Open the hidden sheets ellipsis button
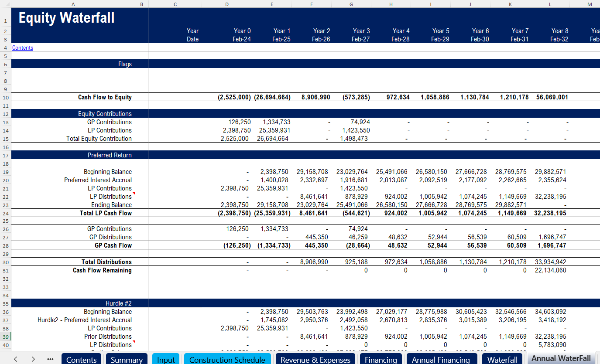The image size is (600, 364). [50, 359]
